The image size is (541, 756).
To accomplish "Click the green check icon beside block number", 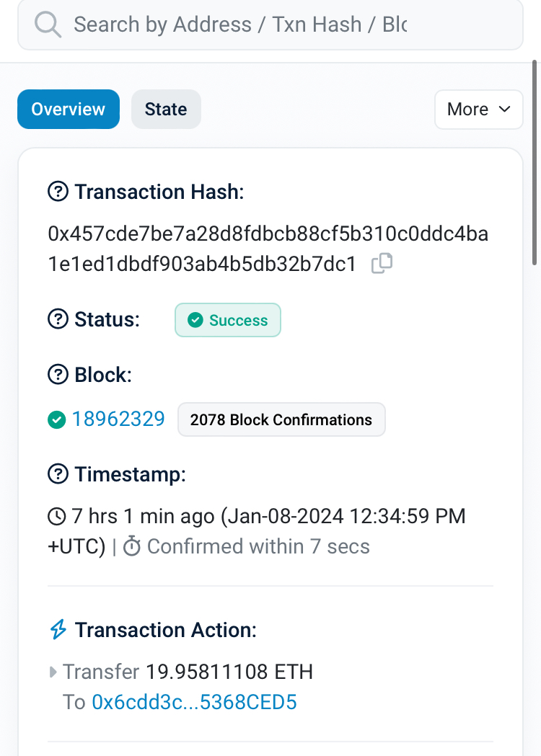I will (x=57, y=419).
